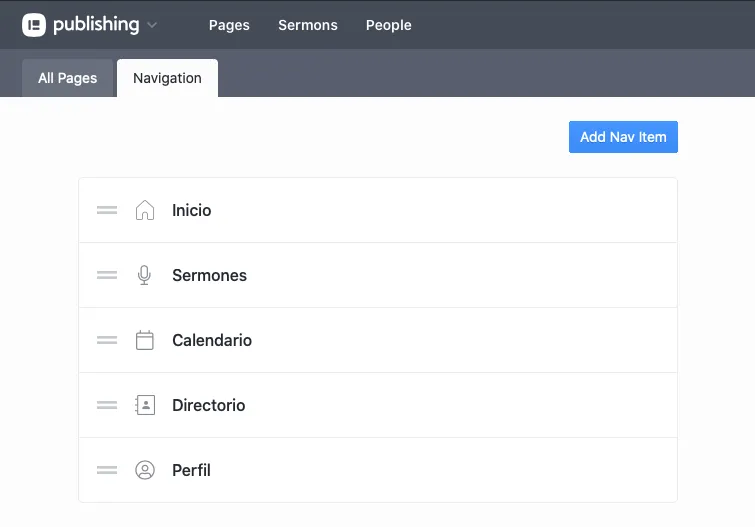Click the drag handle for Sermones
Viewport: 755px width, 527px height.
pos(107,275)
